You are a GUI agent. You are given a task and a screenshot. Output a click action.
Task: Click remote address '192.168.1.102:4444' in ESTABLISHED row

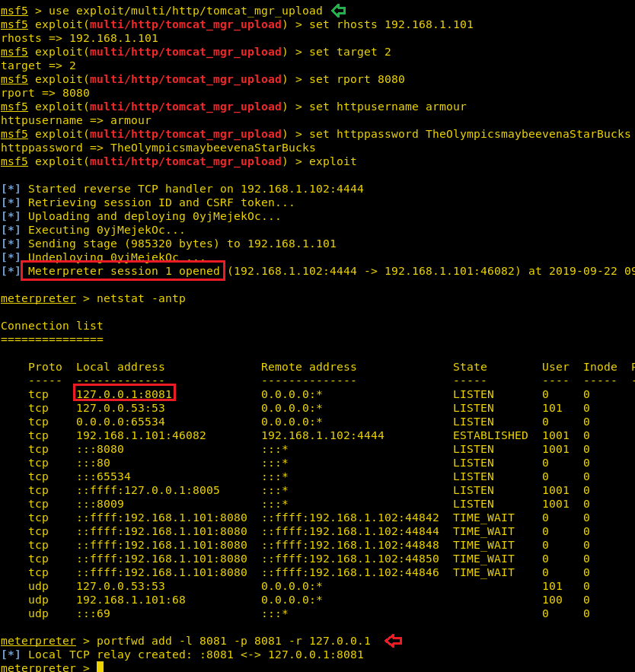[322, 435]
